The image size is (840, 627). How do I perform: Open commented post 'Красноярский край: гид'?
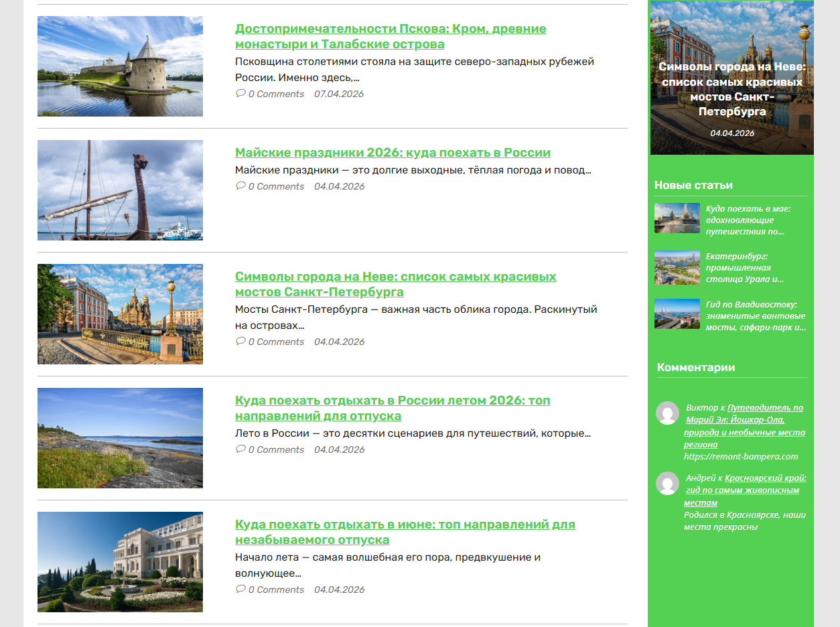point(745,490)
